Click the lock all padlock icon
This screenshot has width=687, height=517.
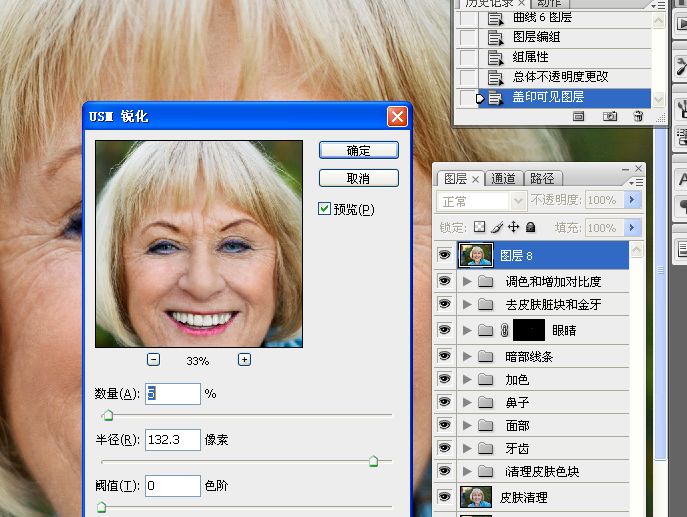tap(531, 227)
